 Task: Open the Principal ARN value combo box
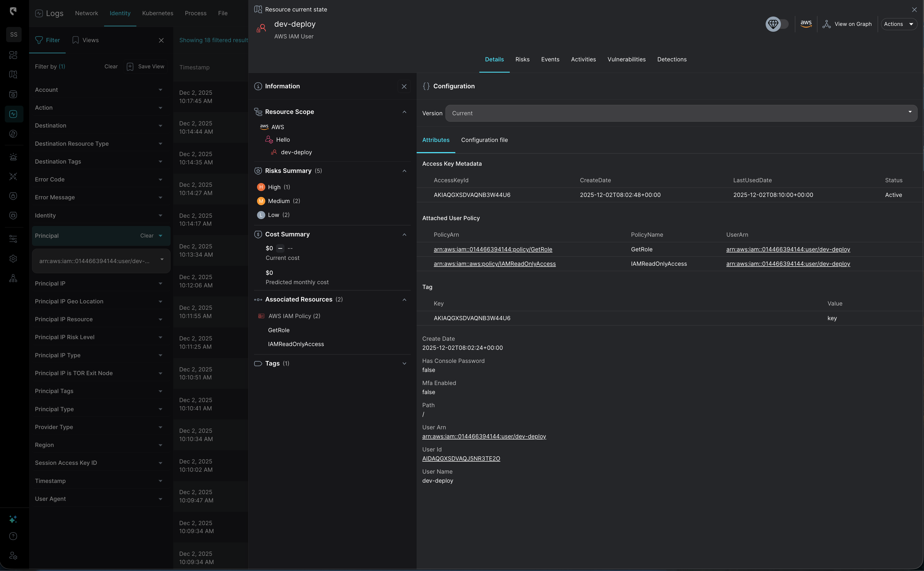pos(101,261)
